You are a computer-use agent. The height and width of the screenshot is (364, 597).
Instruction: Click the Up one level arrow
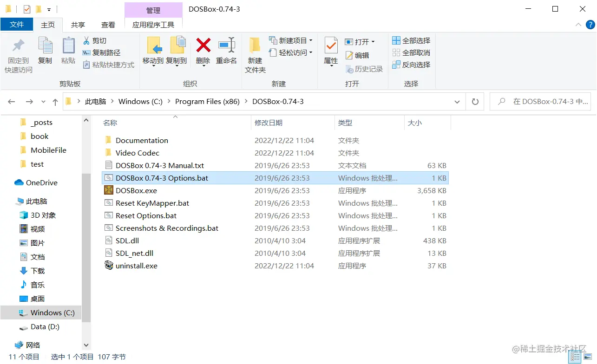pyautogui.click(x=55, y=102)
